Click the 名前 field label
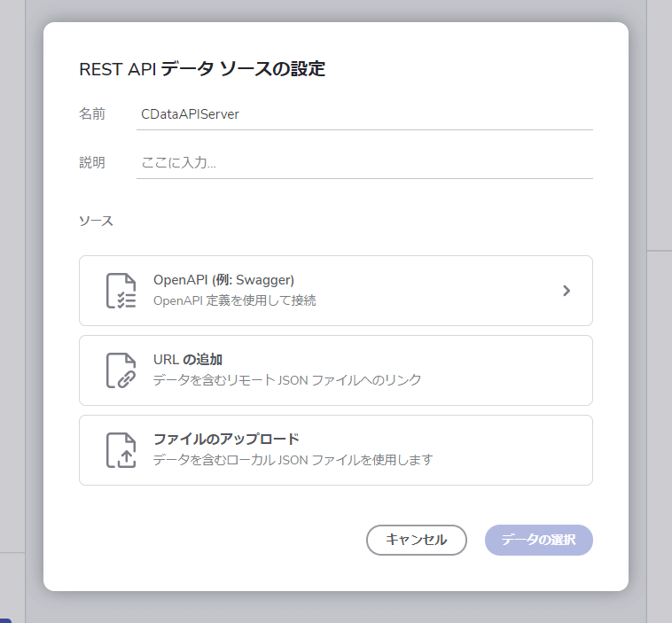 (x=92, y=114)
